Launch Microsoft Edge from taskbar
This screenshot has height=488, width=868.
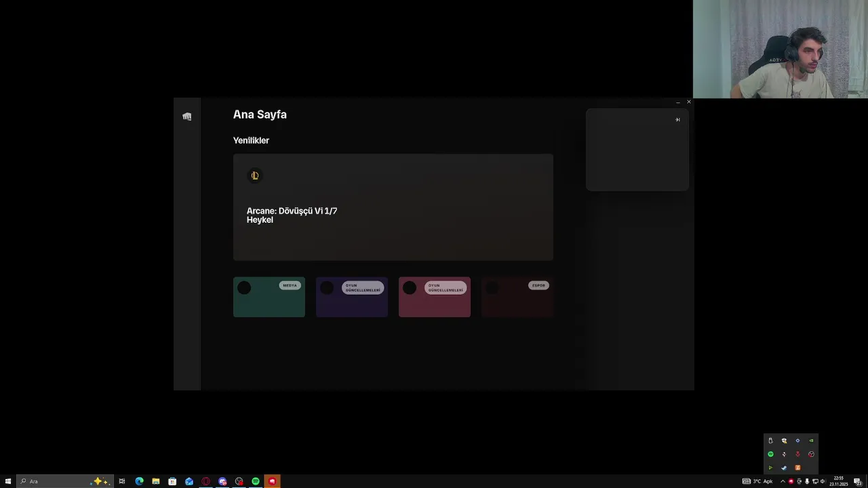pos(139,481)
